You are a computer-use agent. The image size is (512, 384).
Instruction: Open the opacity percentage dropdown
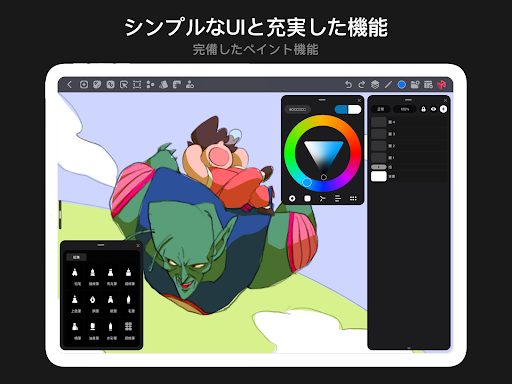click(405, 109)
